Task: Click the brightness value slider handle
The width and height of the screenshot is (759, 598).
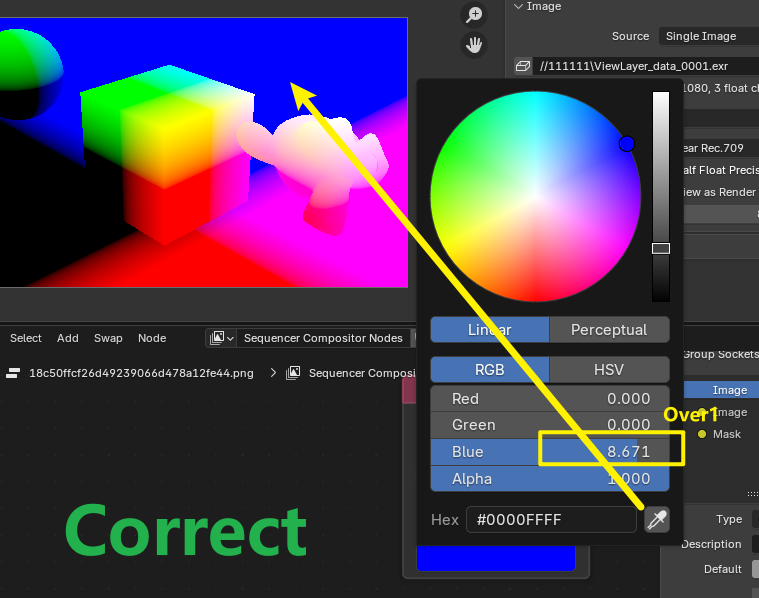Action: (x=661, y=248)
